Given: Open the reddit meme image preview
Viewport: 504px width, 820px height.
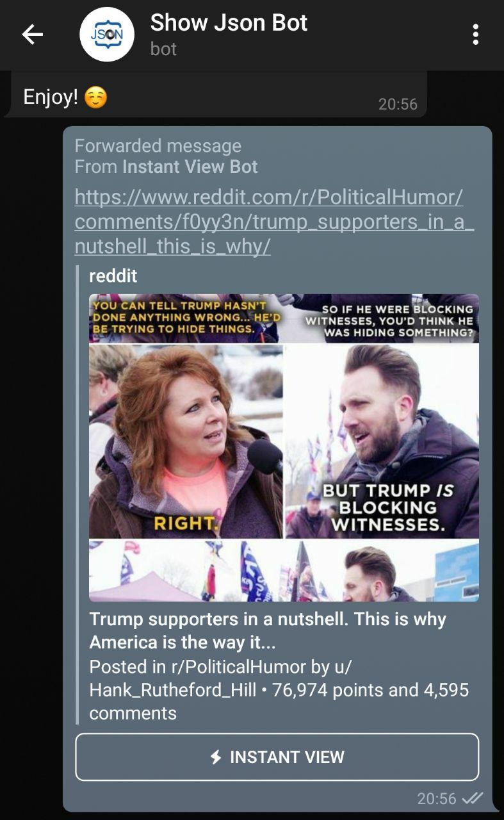Looking at the screenshot, I should (284, 448).
